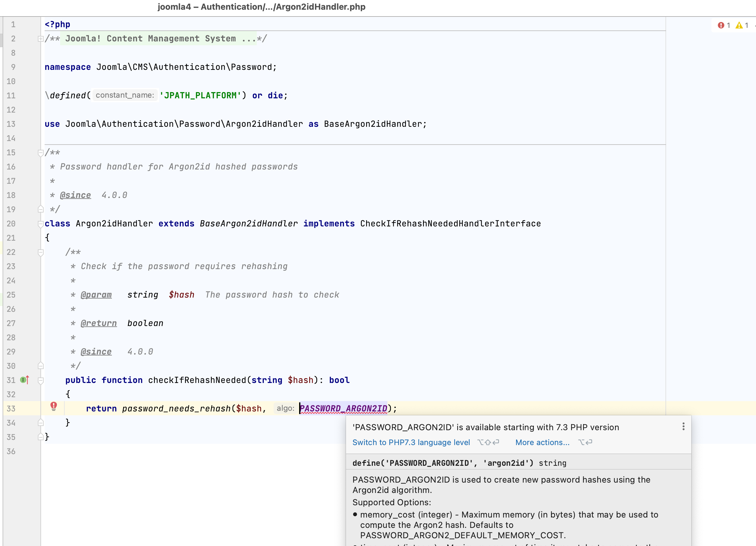Screen dimensions: 756x546
Task: Click the 'bool' return type on line 31
Action: [x=339, y=380]
